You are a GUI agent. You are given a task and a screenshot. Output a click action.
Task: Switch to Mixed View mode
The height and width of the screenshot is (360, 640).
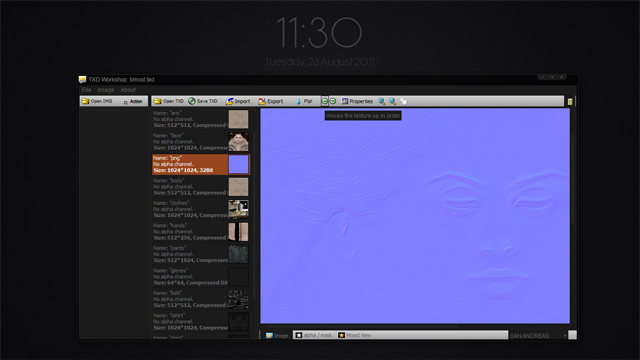point(355,335)
